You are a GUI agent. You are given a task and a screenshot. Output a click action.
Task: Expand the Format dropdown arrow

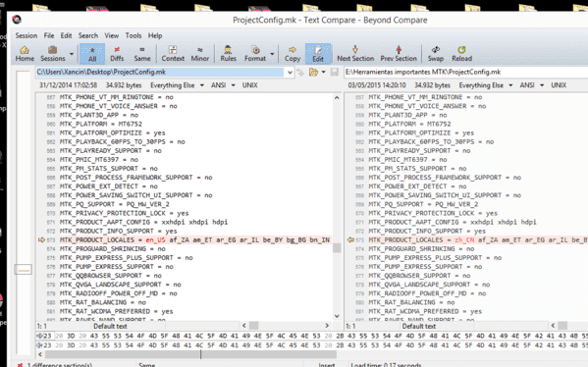272,54
